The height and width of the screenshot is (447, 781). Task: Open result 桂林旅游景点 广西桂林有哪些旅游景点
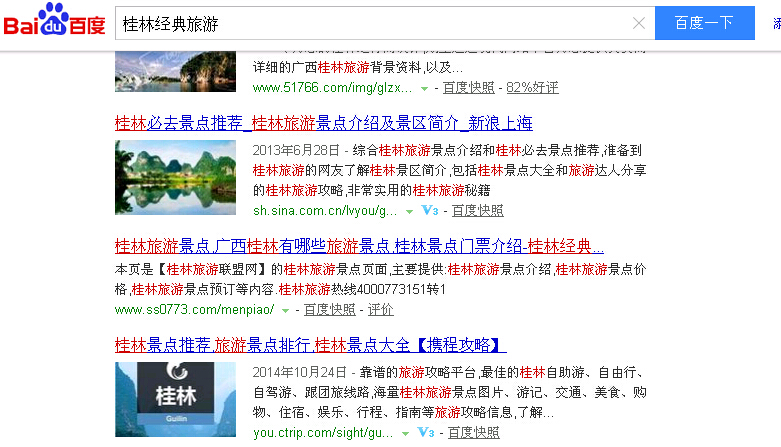tap(359, 246)
